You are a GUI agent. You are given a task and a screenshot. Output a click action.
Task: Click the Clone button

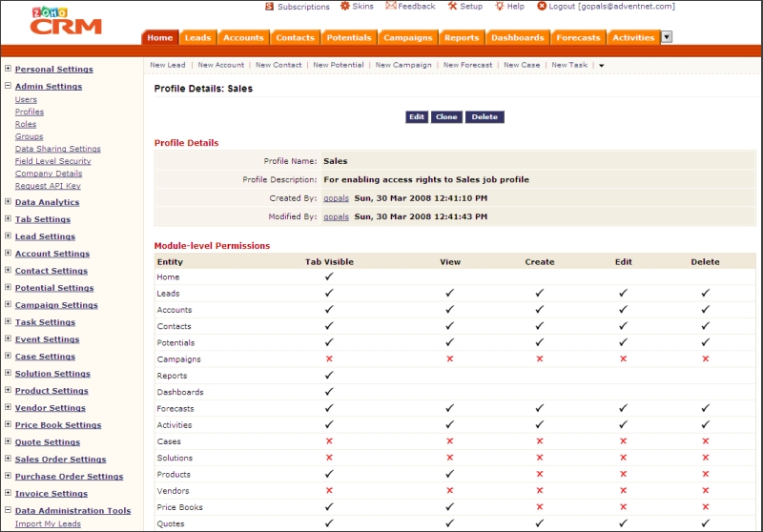point(445,117)
